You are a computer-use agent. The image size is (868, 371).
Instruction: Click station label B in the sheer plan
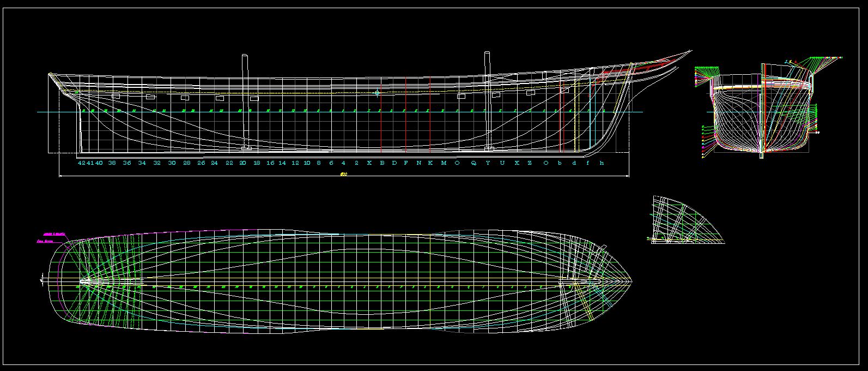pyautogui.click(x=382, y=163)
